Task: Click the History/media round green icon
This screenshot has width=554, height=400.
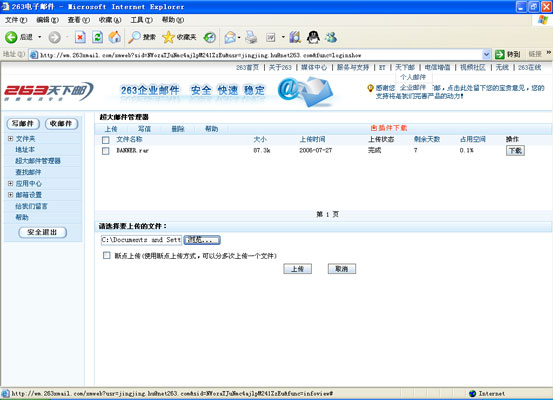Action: pyautogui.click(x=210, y=37)
